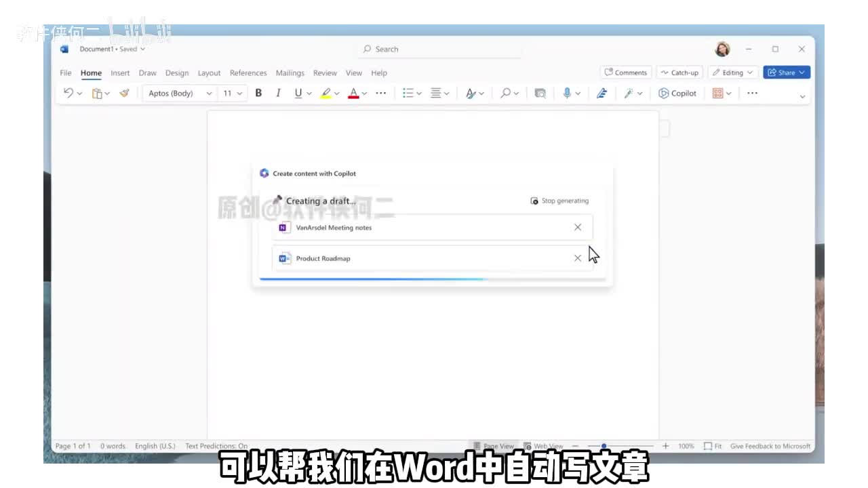Open Copilot from the ribbon
868x488 pixels.
(x=677, y=94)
